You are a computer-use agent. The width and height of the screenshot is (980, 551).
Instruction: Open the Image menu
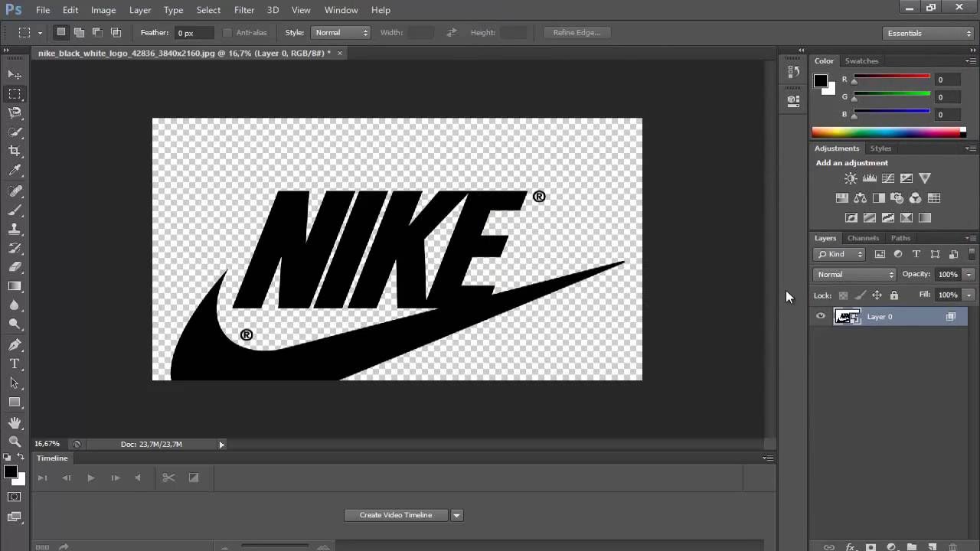tap(103, 10)
